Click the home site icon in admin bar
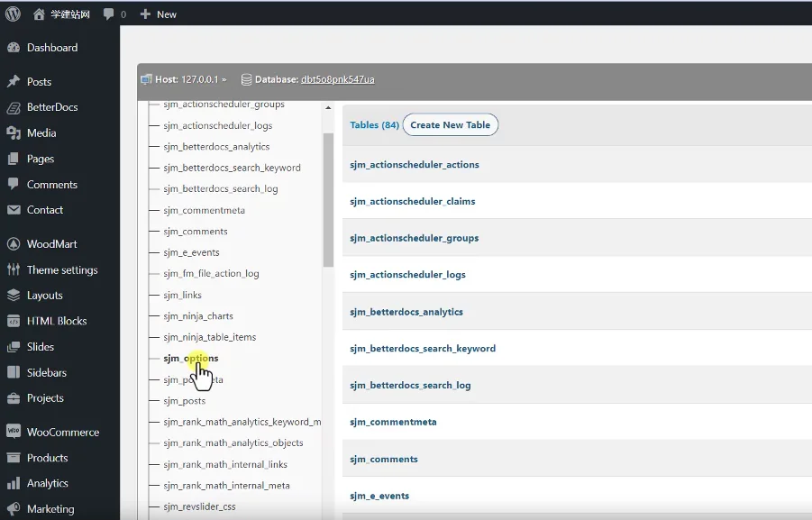812x520 pixels. click(39, 14)
